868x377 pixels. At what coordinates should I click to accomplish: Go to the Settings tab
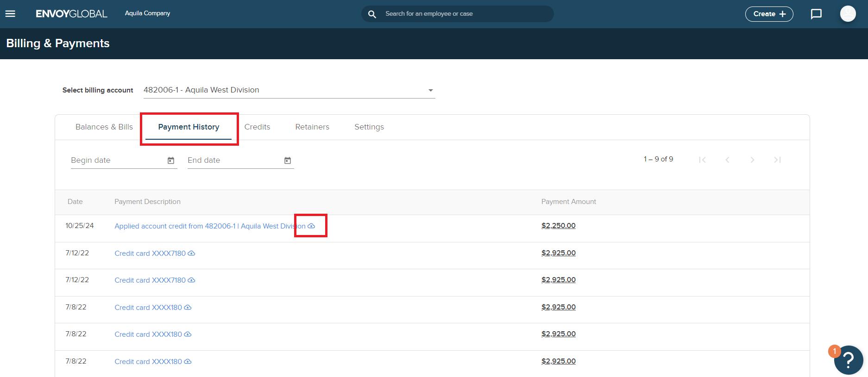369,127
